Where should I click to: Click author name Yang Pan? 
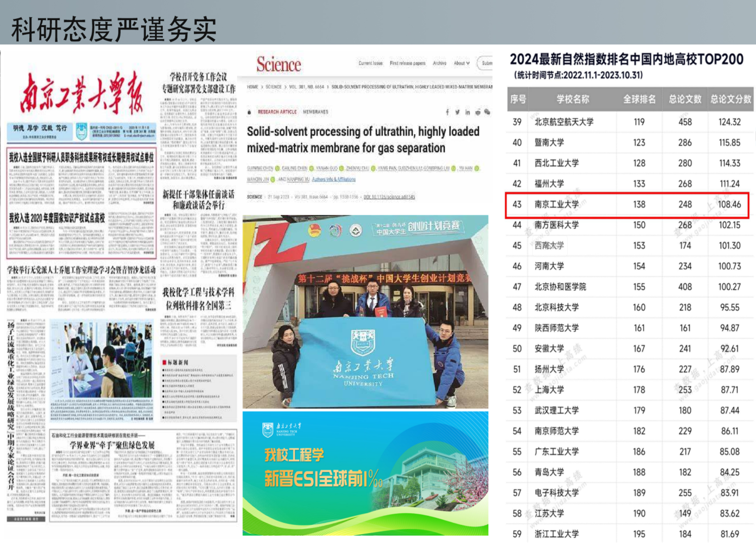click(387, 168)
